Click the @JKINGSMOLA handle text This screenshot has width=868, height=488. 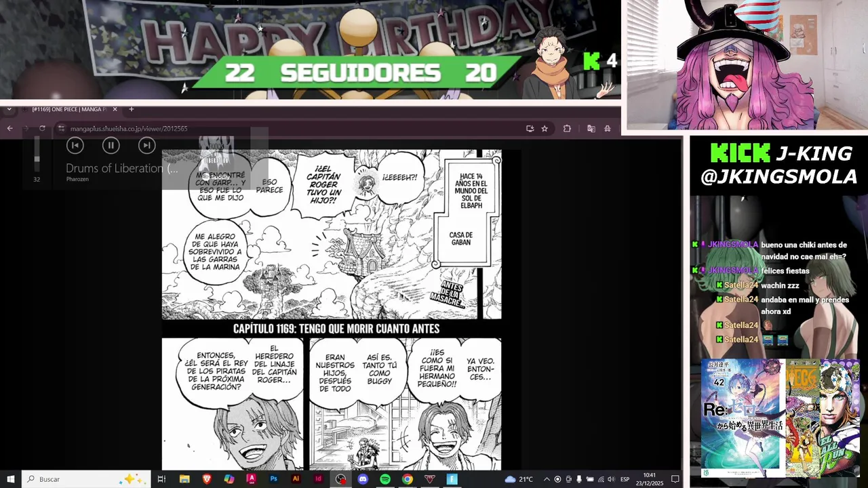778,177
